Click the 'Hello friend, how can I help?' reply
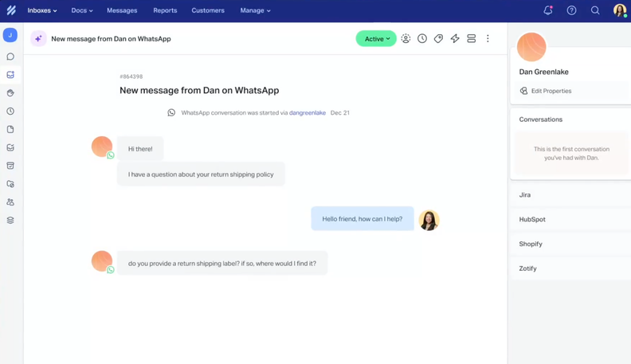The width and height of the screenshot is (631, 364). (363, 219)
